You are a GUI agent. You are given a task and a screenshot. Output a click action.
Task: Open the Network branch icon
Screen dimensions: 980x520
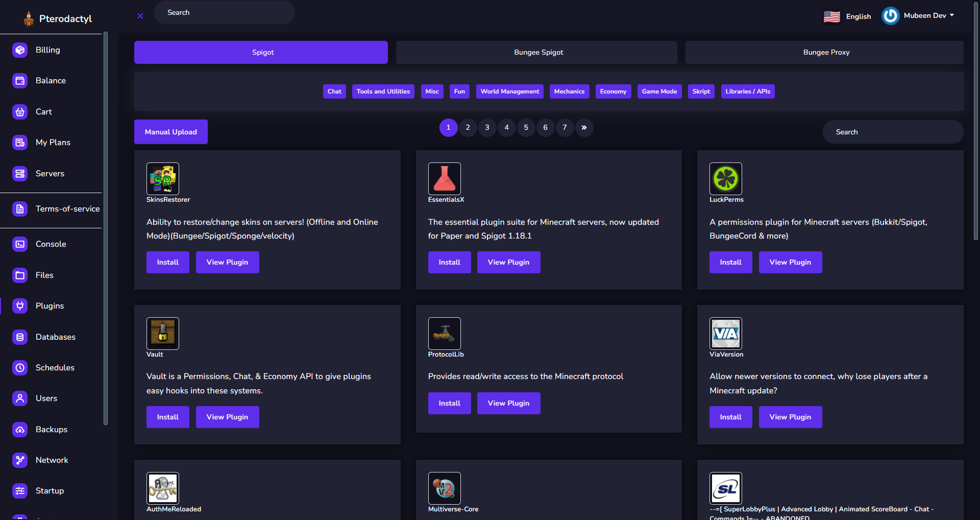click(x=20, y=460)
